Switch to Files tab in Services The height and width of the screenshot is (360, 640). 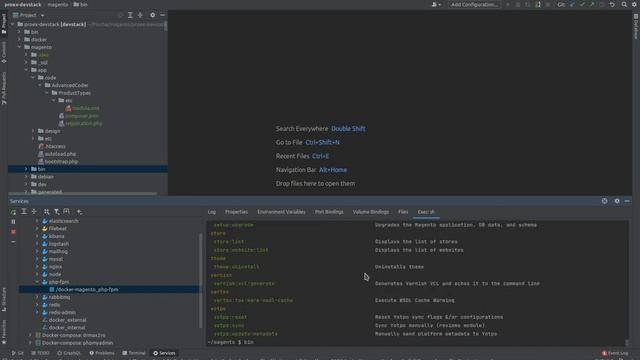coord(403,212)
